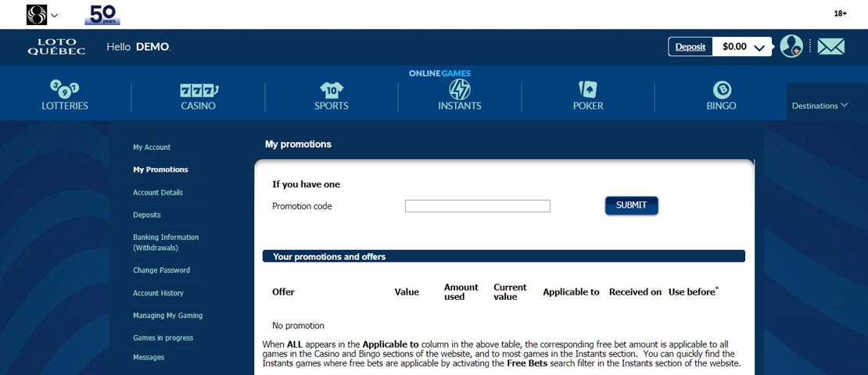Click the 50 years anniversary badge

(102, 15)
